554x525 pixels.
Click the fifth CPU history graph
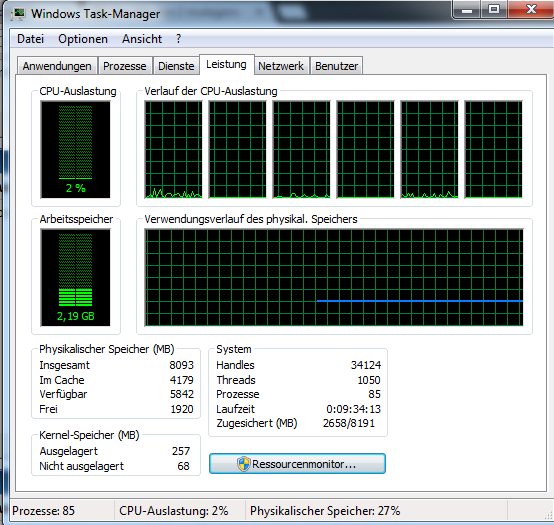click(x=429, y=149)
